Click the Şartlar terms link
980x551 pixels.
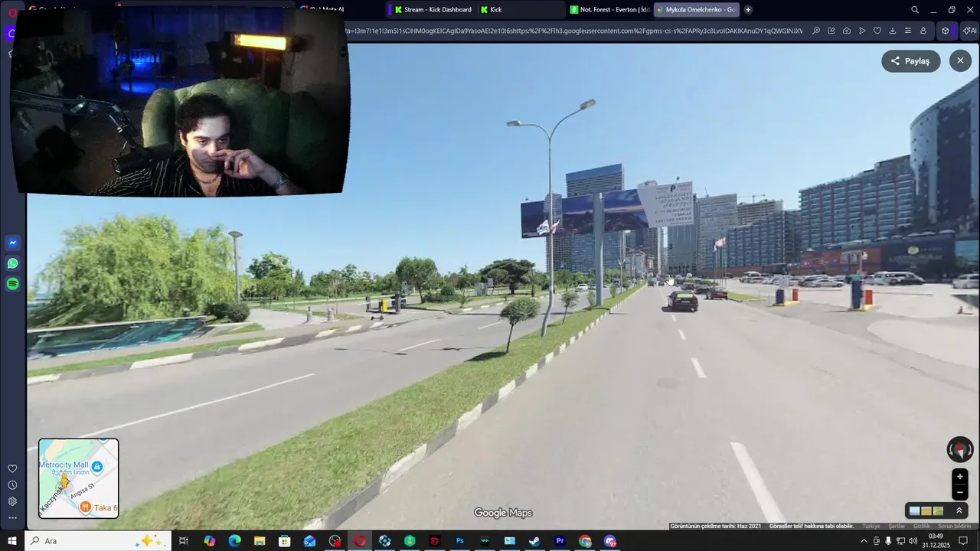[897, 527]
